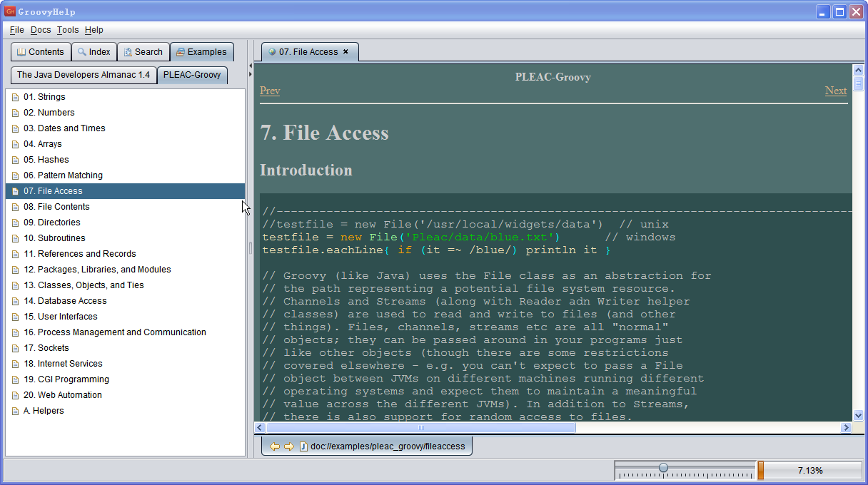Click the page icon of 03. Dates and Times
The width and height of the screenshot is (868, 485).
coord(16,128)
